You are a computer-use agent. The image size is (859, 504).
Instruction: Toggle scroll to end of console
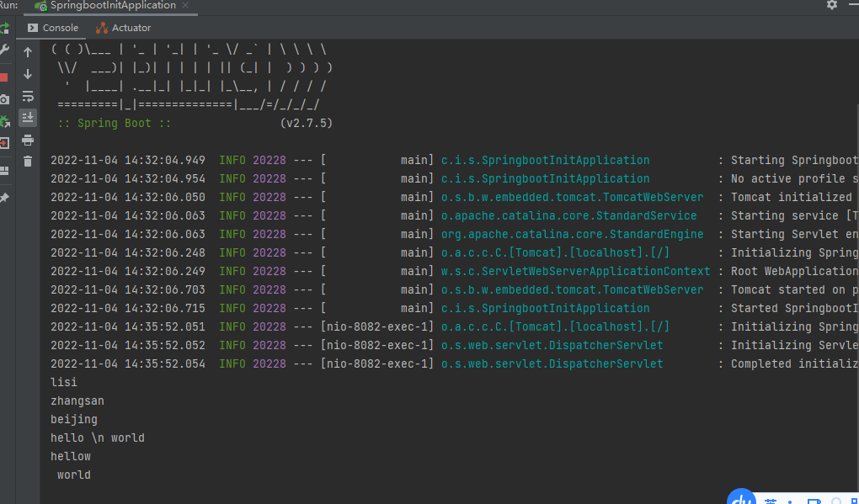click(x=28, y=118)
